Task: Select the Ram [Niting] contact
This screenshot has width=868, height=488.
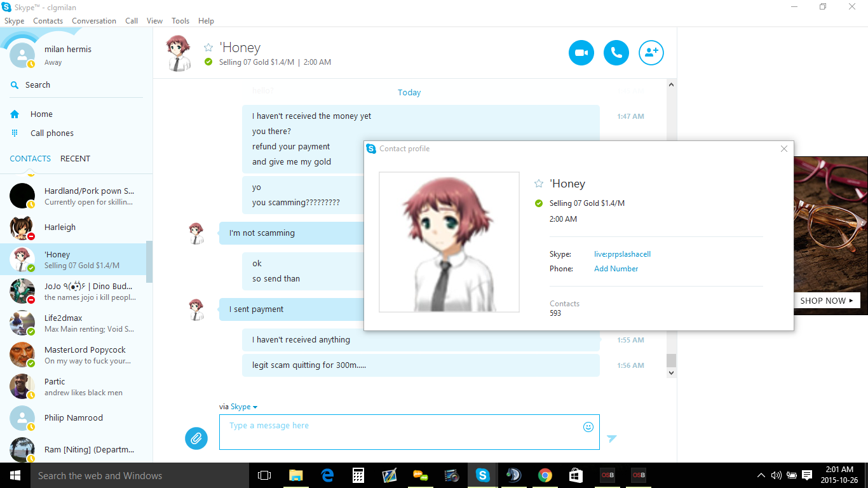Action: pos(74,449)
